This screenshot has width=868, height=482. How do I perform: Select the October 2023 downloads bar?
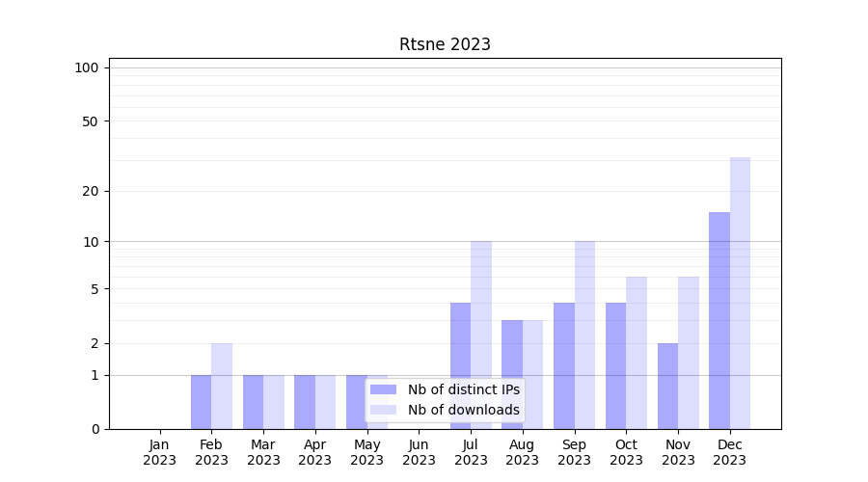point(637,353)
